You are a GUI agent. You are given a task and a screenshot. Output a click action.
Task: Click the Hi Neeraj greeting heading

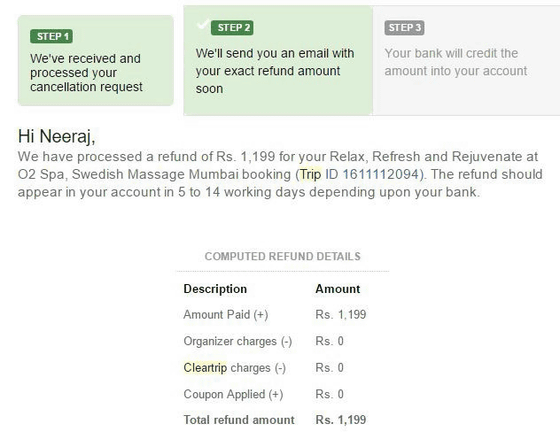point(57,136)
